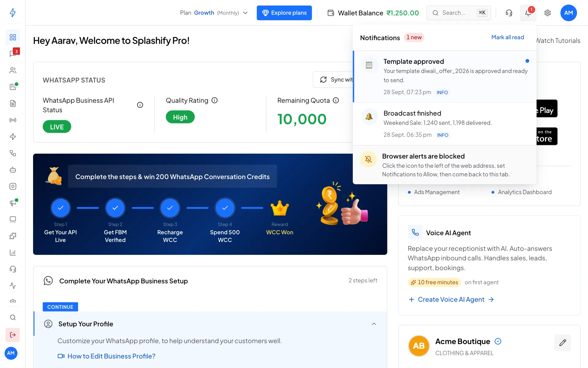Viewport: 588px width, 368px height.
Task: Open the Broadcast finished notification
Action: (444, 124)
